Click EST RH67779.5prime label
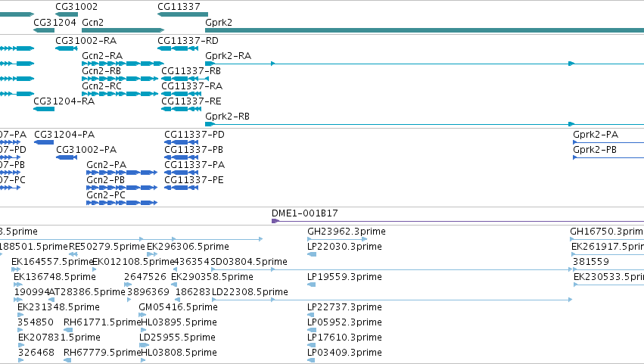The height and width of the screenshot is (364, 644). [102, 353]
